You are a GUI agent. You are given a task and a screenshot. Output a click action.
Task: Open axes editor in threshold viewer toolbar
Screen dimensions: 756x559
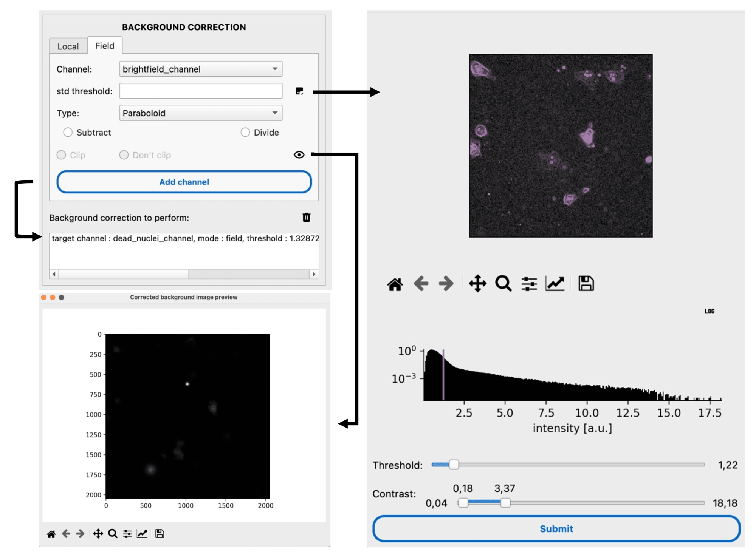coord(555,284)
